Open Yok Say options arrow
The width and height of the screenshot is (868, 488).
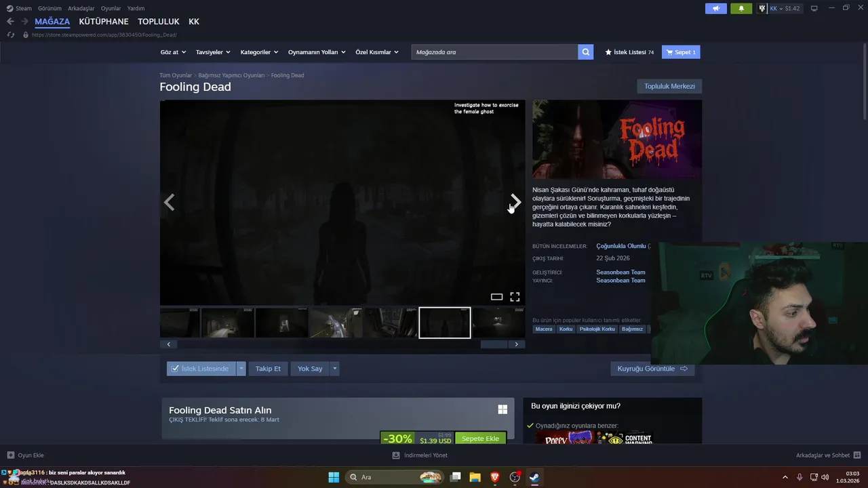(x=334, y=369)
